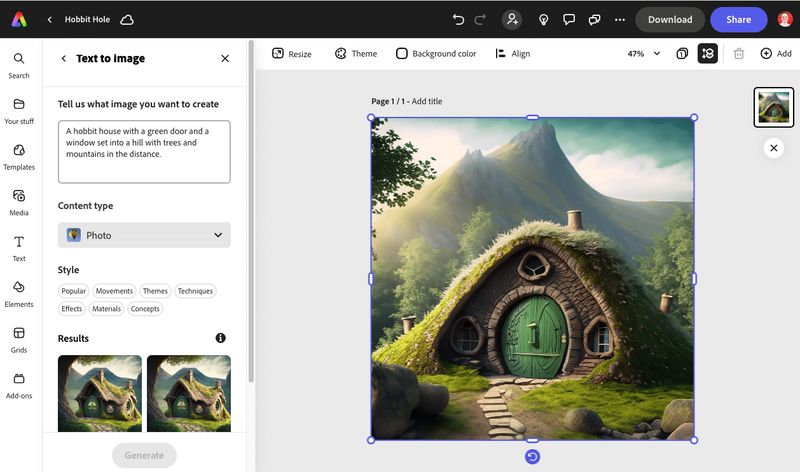
Task: Click the lightbulb tips icon
Action: point(543,19)
